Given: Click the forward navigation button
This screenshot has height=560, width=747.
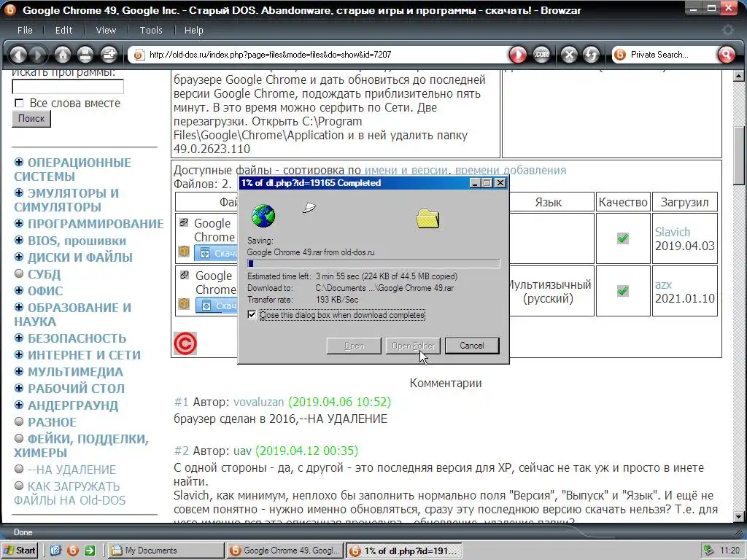Looking at the screenshot, I should [x=38, y=55].
